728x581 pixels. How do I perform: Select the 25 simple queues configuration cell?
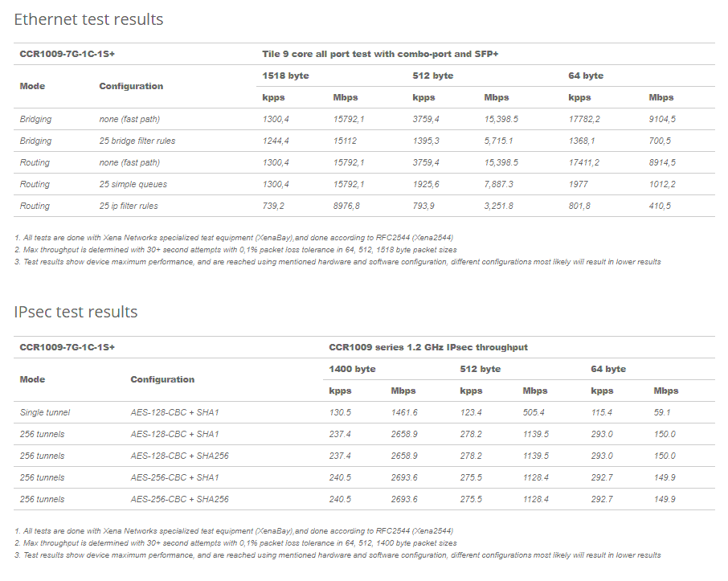click(133, 184)
